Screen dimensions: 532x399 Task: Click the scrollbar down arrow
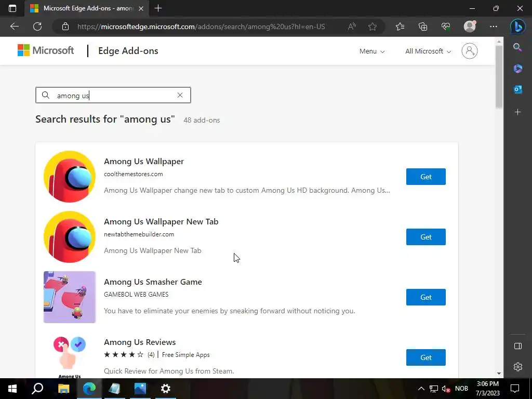[499, 374]
